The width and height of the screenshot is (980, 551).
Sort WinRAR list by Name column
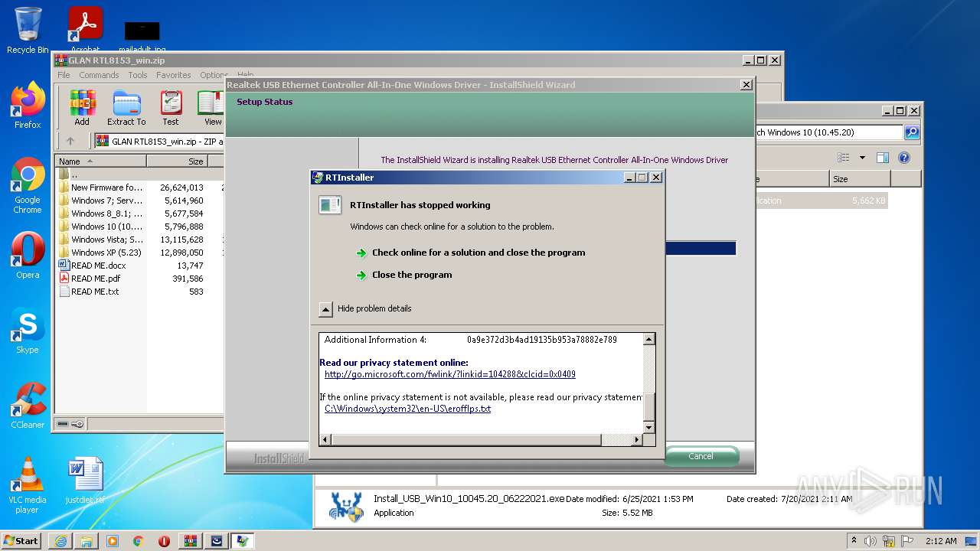(x=100, y=161)
